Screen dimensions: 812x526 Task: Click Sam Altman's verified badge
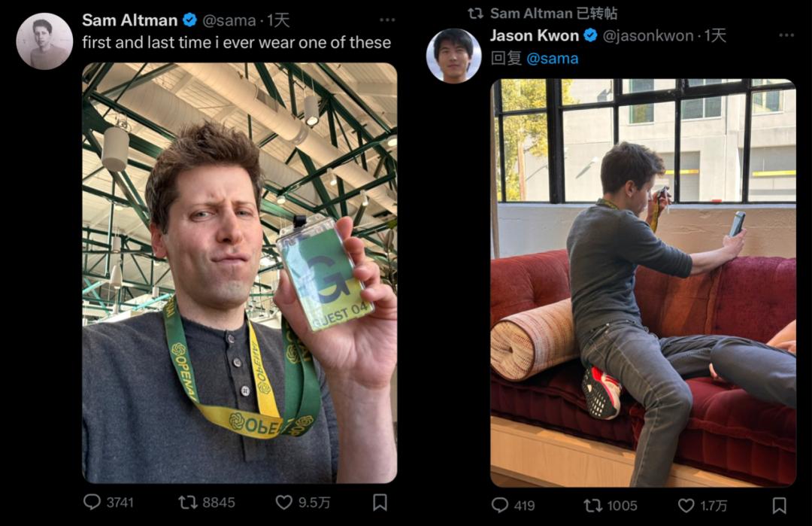pyautogui.click(x=190, y=20)
